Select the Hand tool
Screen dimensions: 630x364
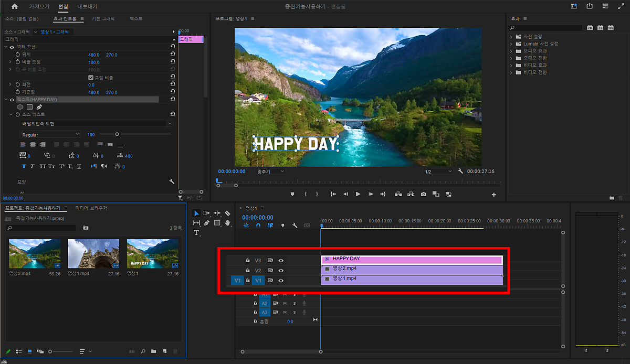tap(227, 223)
